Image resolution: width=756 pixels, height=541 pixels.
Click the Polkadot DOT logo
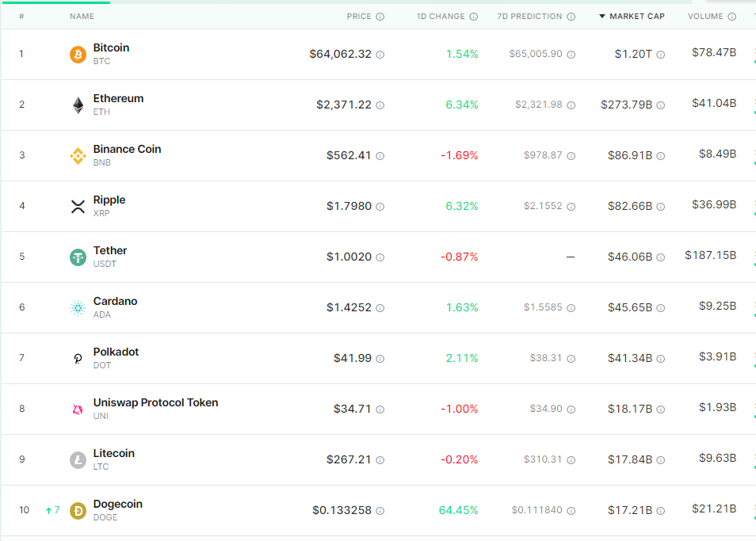click(78, 358)
